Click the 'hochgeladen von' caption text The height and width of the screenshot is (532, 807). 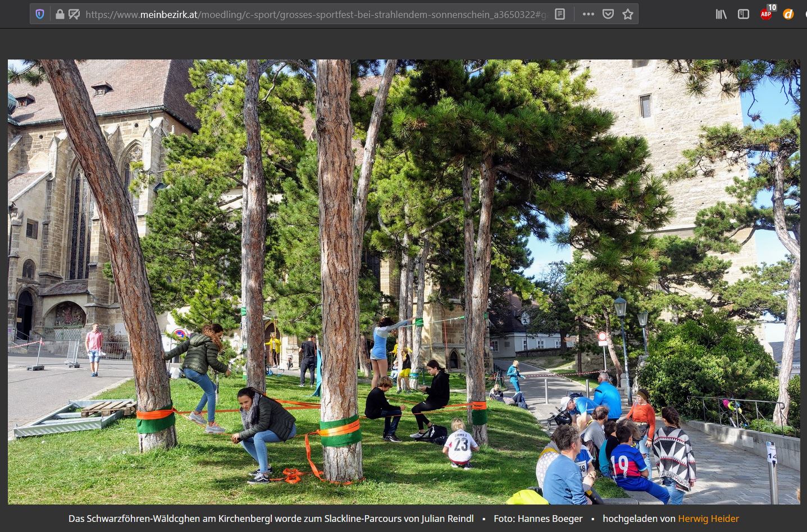pos(639,519)
